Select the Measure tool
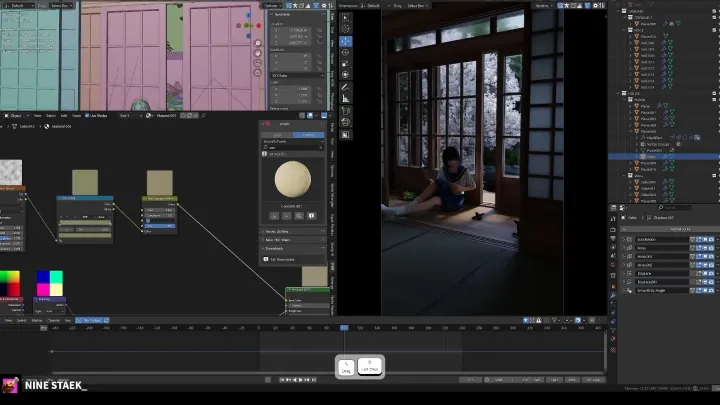 pyautogui.click(x=345, y=98)
